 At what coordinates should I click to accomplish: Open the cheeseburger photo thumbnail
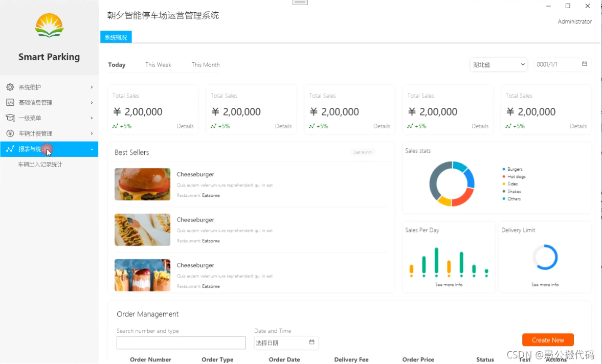[x=142, y=184]
